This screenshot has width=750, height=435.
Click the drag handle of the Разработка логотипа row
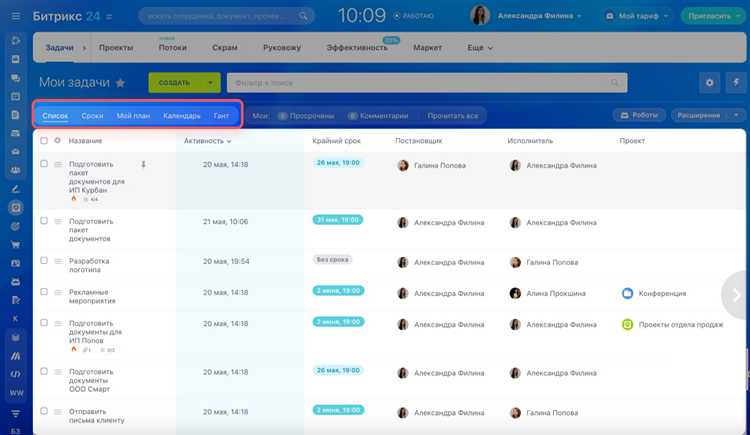click(58, 261)
